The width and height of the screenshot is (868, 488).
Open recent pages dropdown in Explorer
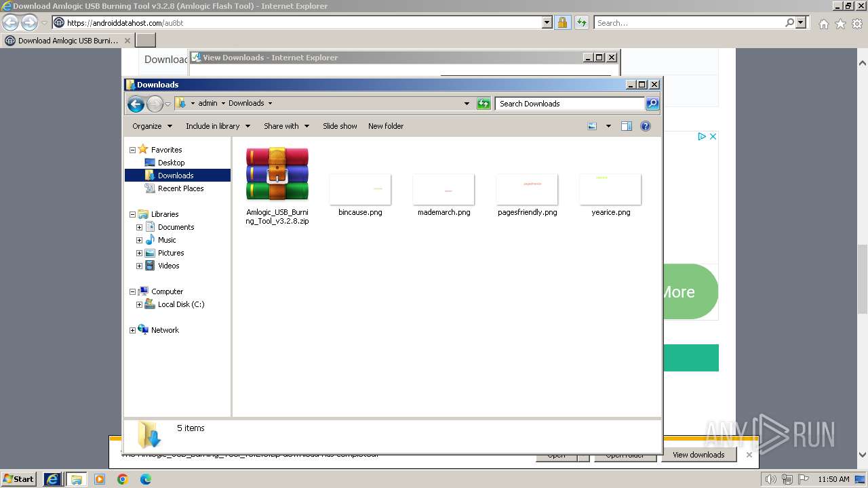pyautogui.click(x=167, y=104)
